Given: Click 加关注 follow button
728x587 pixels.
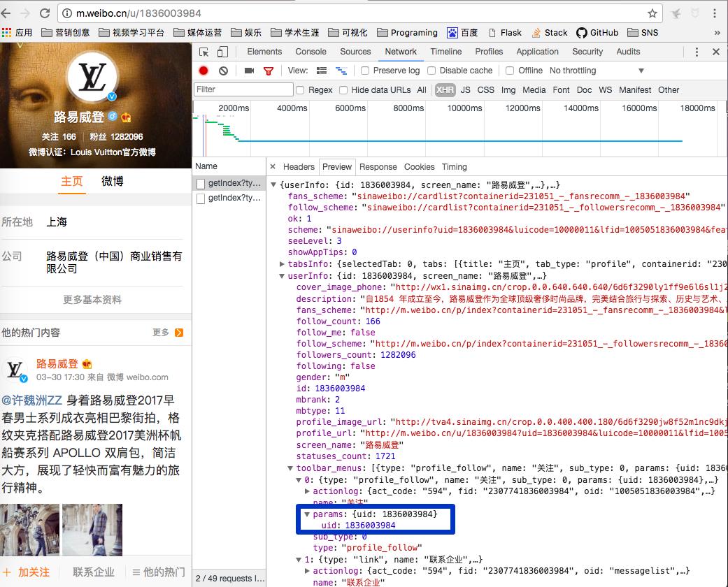Looking at the screenshot, I should [27, 572].
